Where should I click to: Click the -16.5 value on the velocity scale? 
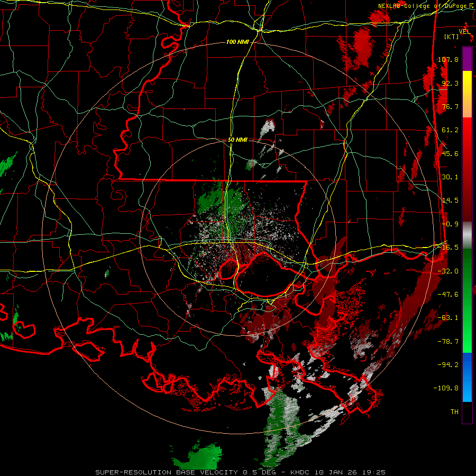pyautogui.click(x=448, y=248)
